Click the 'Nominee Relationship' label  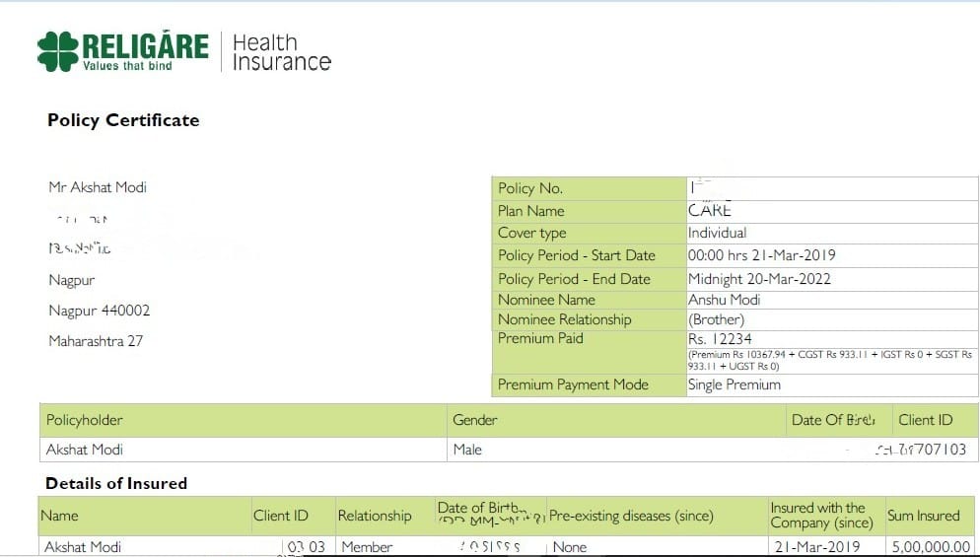click(x=564, y=319)
